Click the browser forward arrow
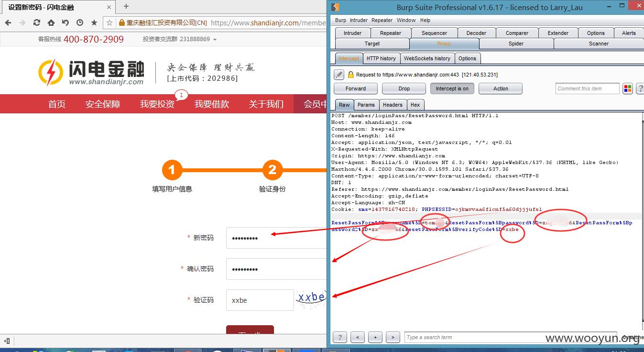Screen dimensions: 644x352 point(22,22)
